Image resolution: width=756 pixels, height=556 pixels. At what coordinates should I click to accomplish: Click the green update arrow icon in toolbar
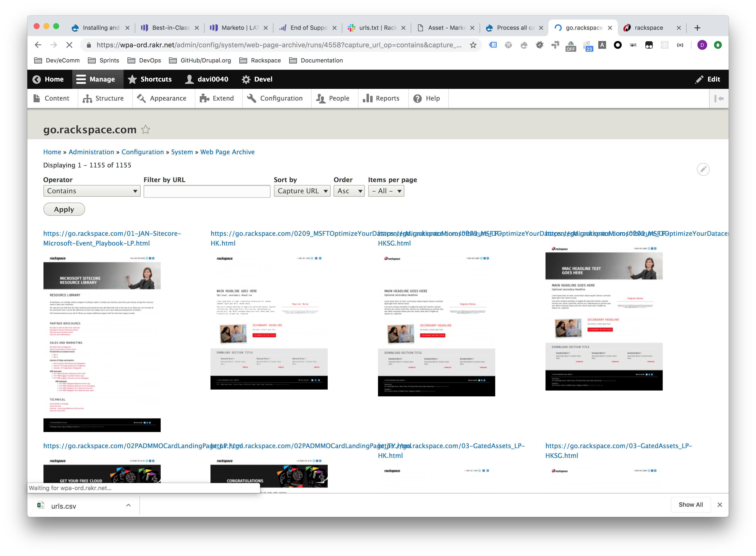click(718, 45)
